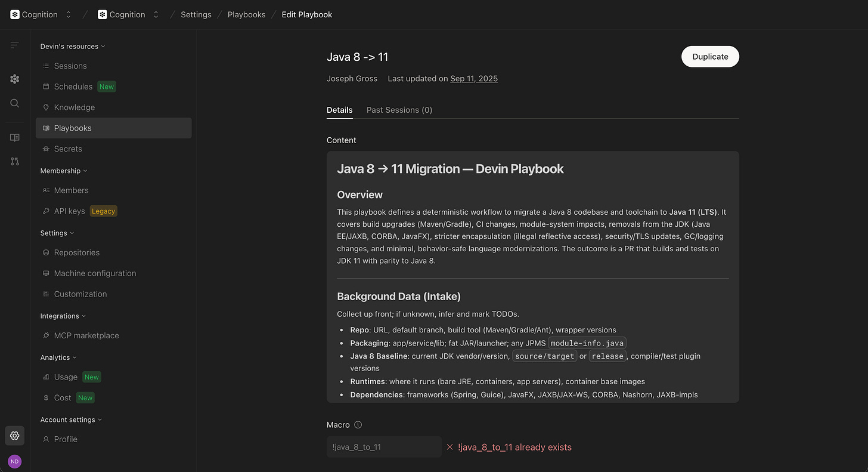
Task: Collapse the Analytics section
Action: tap(58, 357)
